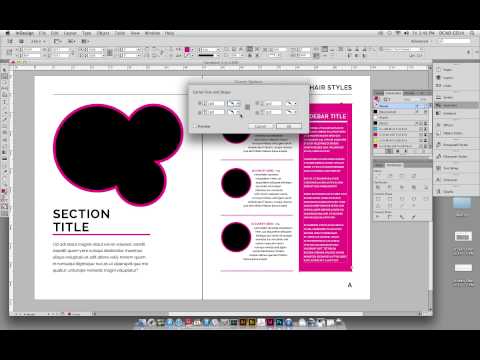The width and height of the screenshot is (480, 360).
Task: Open Finder from the Dock
Action: point(141,322)
